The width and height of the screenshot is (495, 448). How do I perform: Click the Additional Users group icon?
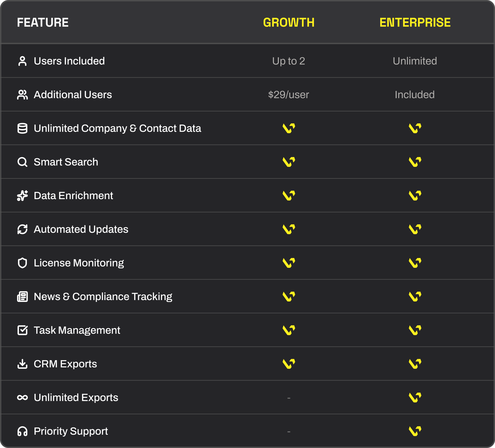coord(22,95)
